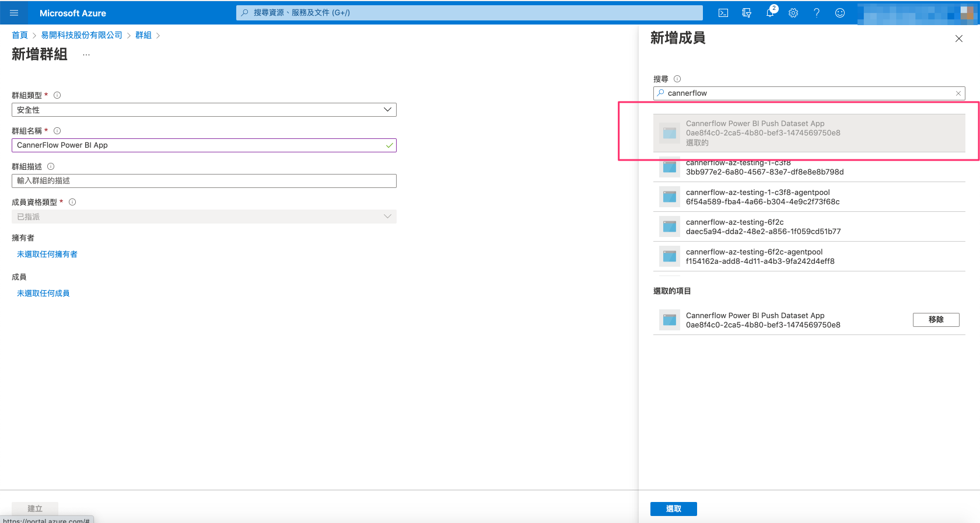Image resolution: width=980 pixels, height=523 pixels.
Task: Click the magnifier icon in the global search bar
Action: tap(245, 12)
